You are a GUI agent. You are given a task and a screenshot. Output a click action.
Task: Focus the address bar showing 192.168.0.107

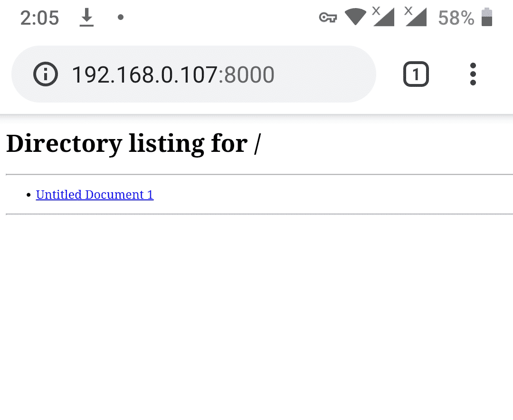145,75
